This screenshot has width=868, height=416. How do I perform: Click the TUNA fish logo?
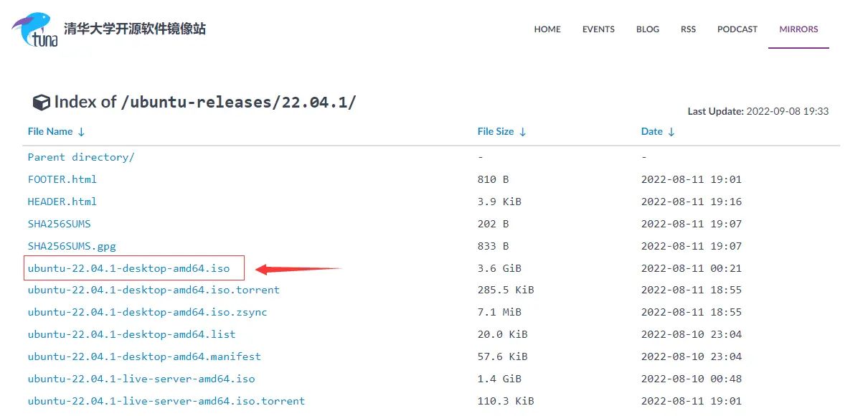pos(34,30)
